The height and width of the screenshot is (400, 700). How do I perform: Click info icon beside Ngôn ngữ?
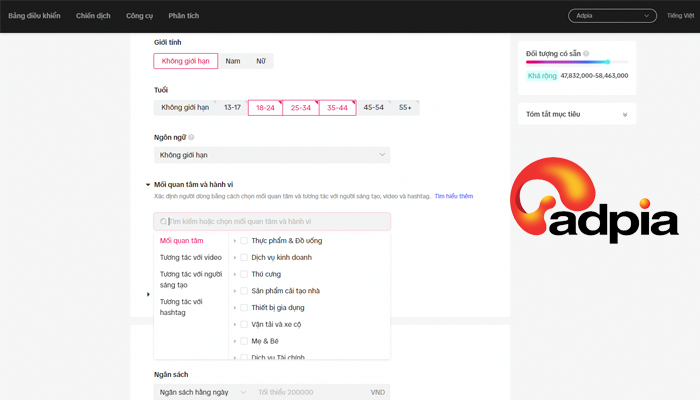(x=191, y=137)
